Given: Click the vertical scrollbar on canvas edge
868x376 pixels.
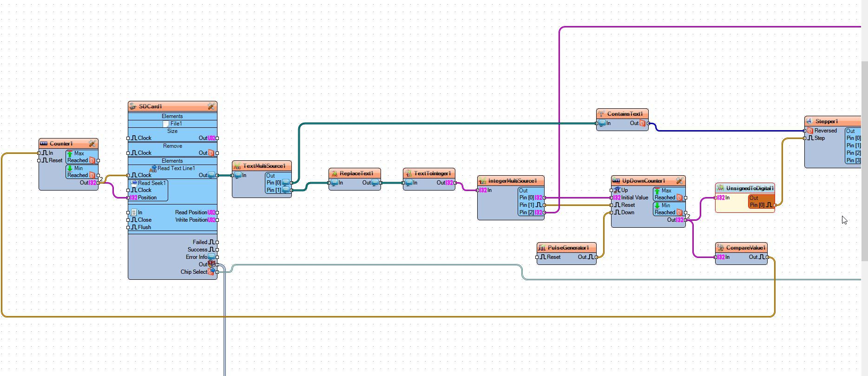Looking at the screenshot, I should tap(864, 160).
